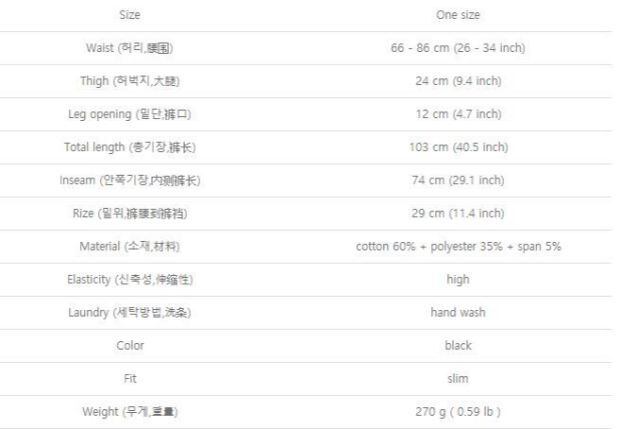This screenshot has width=620, height=429.
Task: Select the leg opening value 12 cm
Action: pos(458,114)
